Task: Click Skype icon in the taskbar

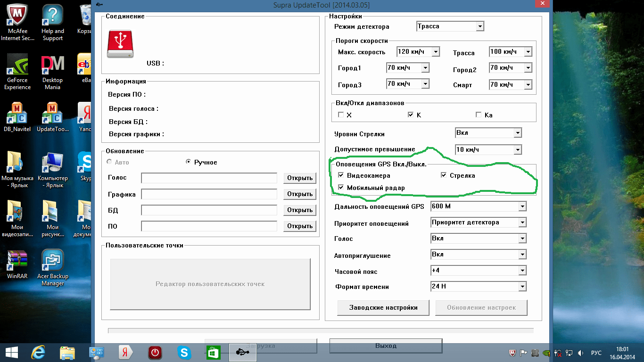Action: point(184,352)
